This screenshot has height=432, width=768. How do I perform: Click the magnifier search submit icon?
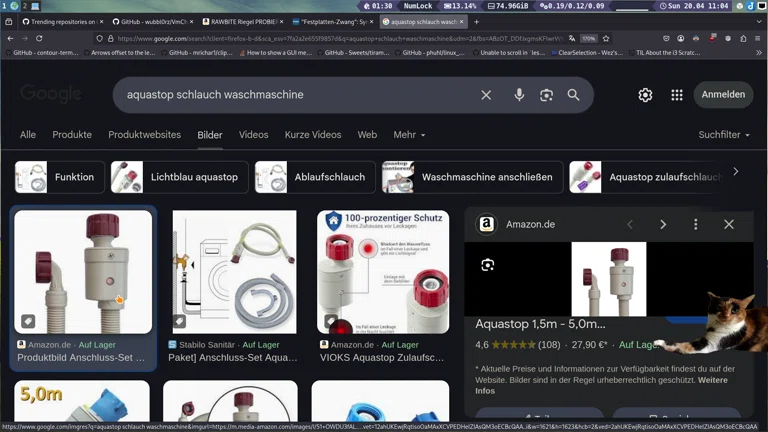point(573,95)
